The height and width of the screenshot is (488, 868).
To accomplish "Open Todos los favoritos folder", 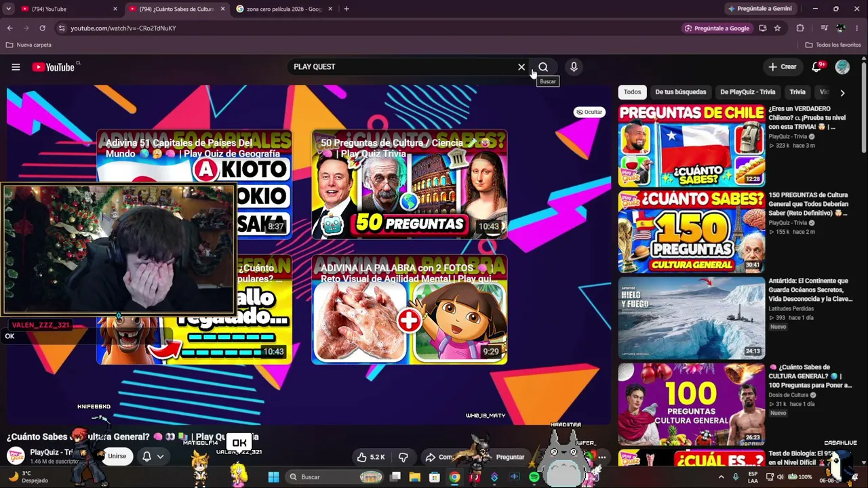I will tap(833, 45).
